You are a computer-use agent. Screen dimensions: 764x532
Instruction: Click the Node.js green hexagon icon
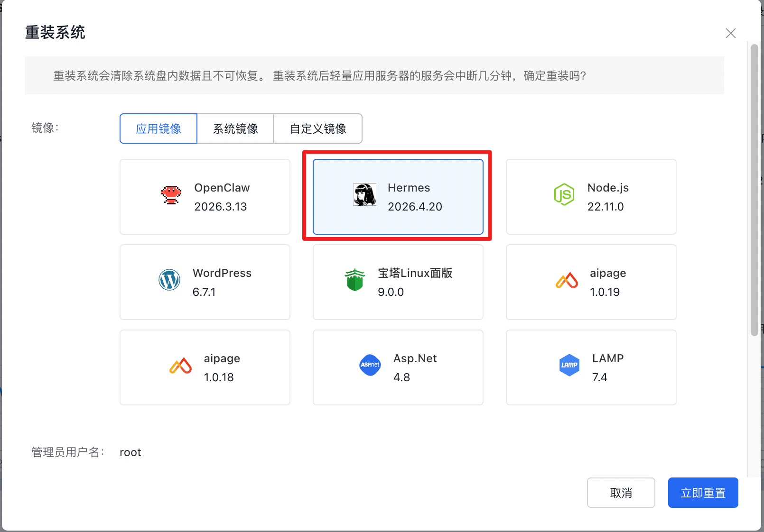click(x=564, y=194)
